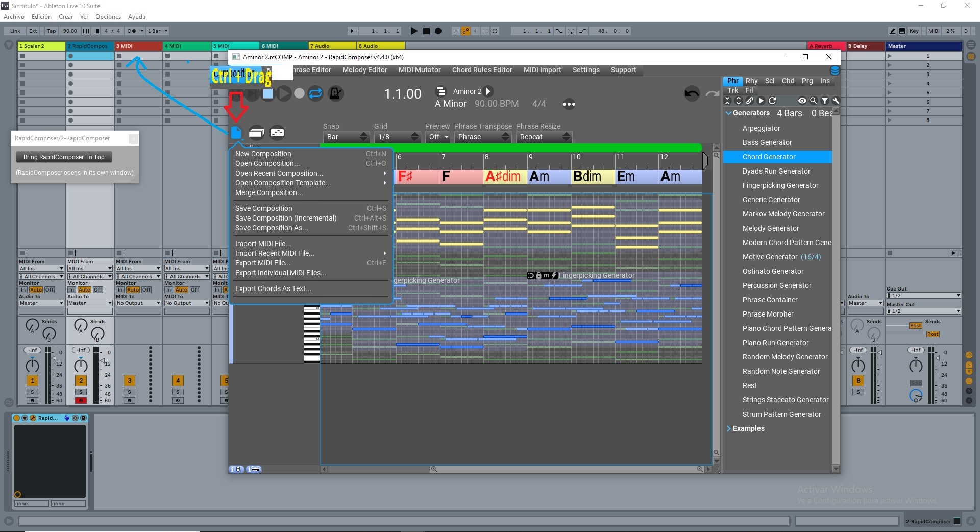
Task: Open Phrase Transpose dropdown
Action: [482, 137]
